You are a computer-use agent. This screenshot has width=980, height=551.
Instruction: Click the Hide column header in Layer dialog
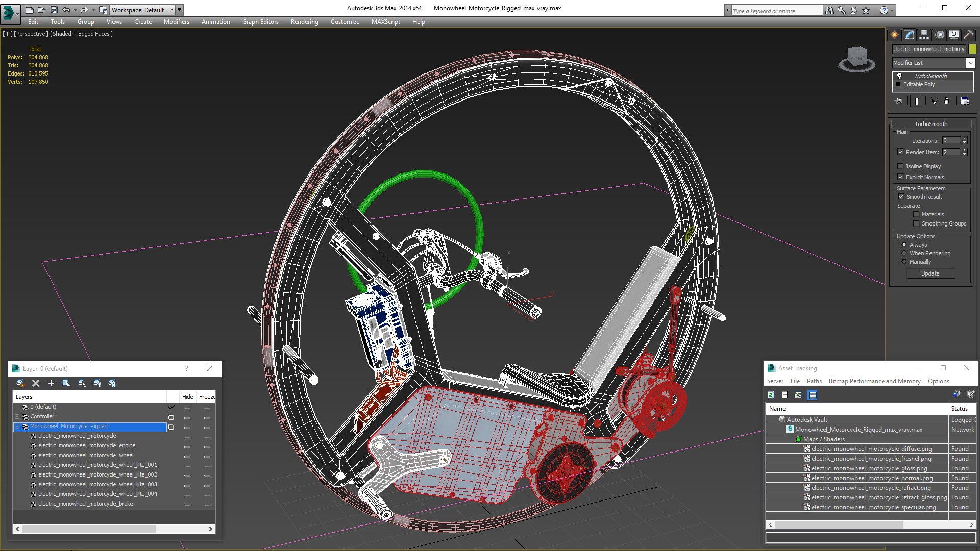(x=187, y=397)
